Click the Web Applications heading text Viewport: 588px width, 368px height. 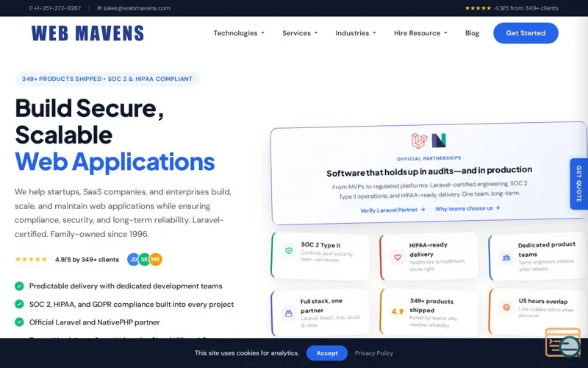[115, 162]
